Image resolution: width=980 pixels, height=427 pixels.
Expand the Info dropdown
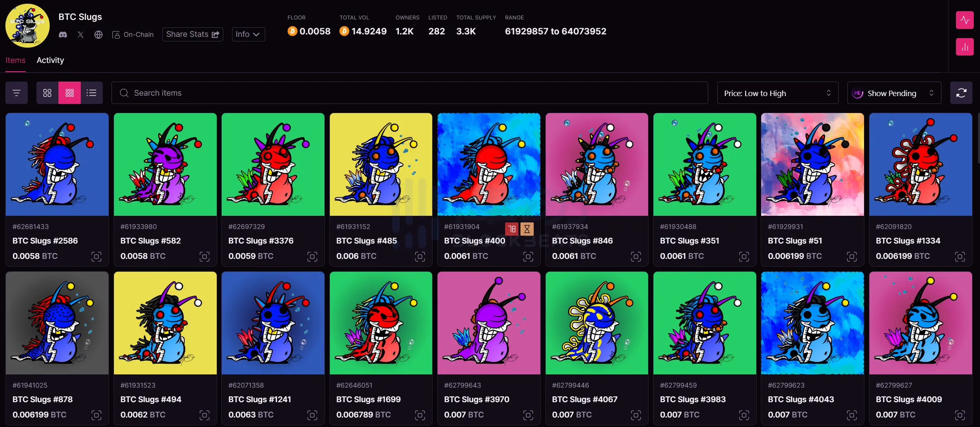tap(248, 34)
